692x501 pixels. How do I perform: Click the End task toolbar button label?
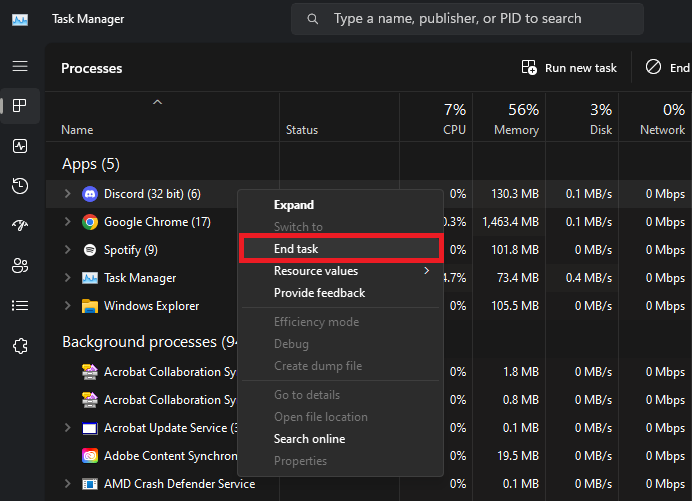tap(680, 68)
